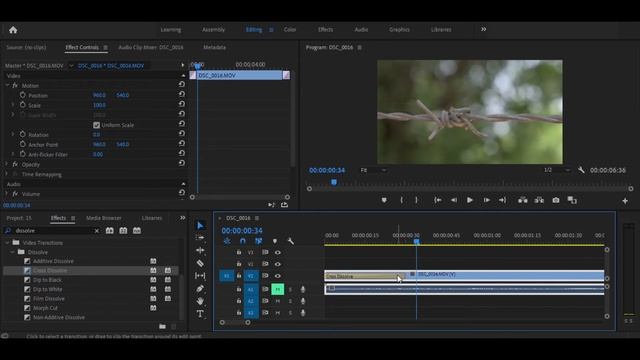The height and width of the screenshot is (360, 640).
Task: Switch to the Assembly workspace
Action: pyautogui.click(x=213, y=29)
